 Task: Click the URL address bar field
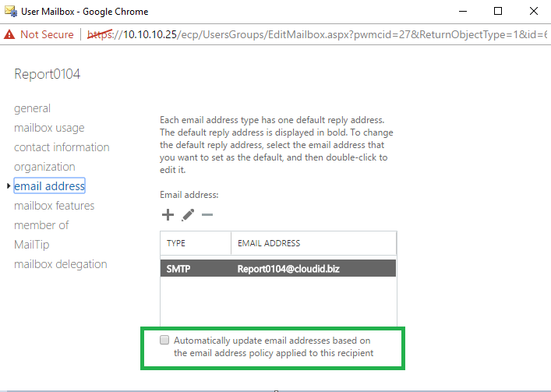click(x=317, y=34)
